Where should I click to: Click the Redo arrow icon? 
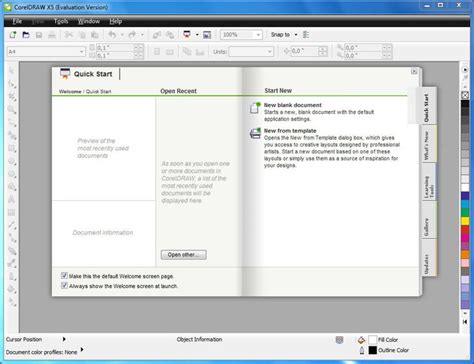coord(132,35)
